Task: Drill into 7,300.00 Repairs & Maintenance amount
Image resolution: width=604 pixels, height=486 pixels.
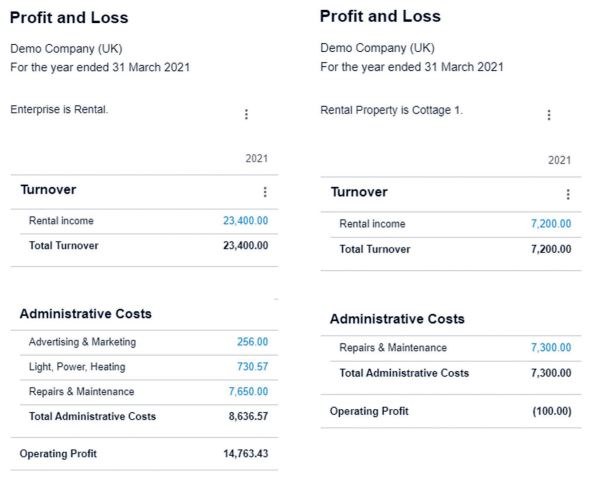Action: pos(551,348)
